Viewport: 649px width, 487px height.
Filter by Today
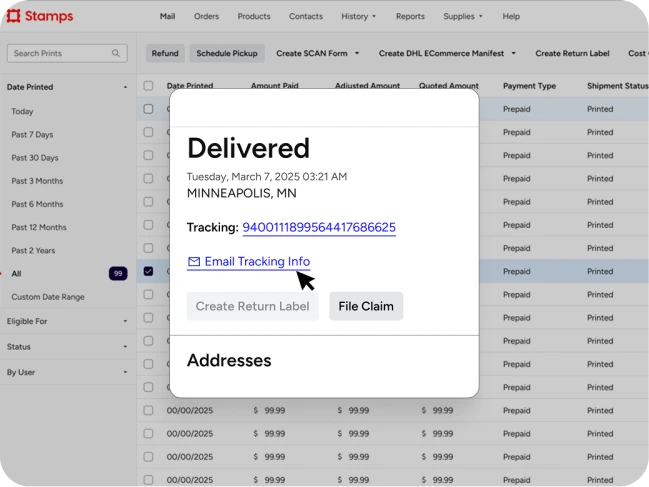point(22,111)
